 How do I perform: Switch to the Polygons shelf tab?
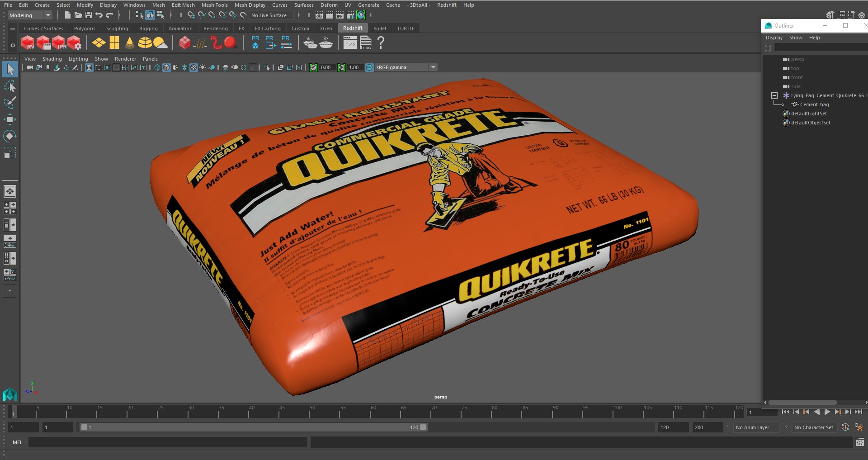point(85,28)
